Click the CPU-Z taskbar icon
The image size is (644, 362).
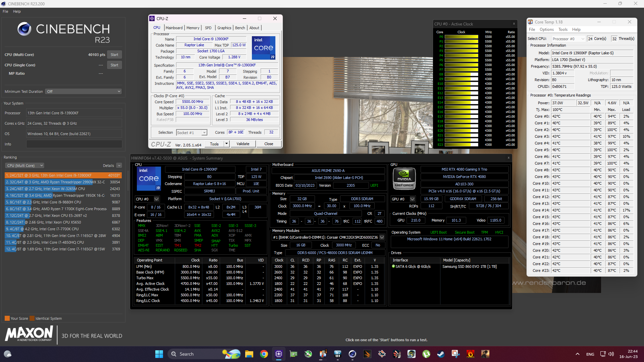pos(279,354)
